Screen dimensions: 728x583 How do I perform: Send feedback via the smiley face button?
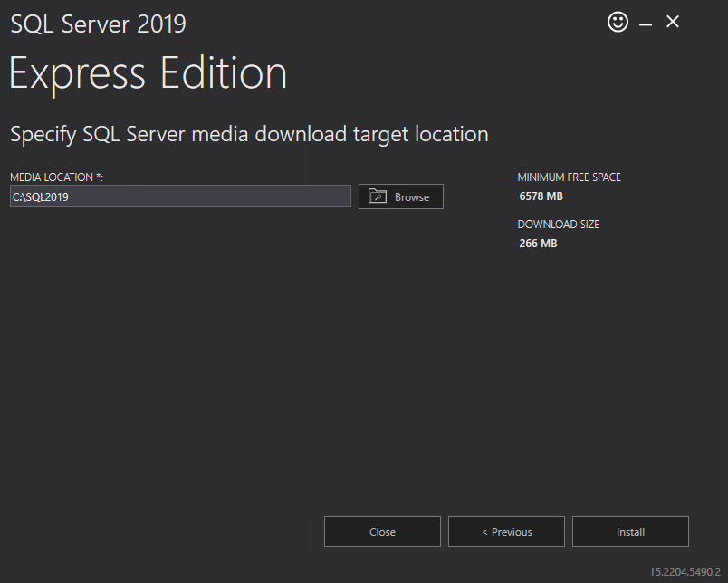click(618, 22)
